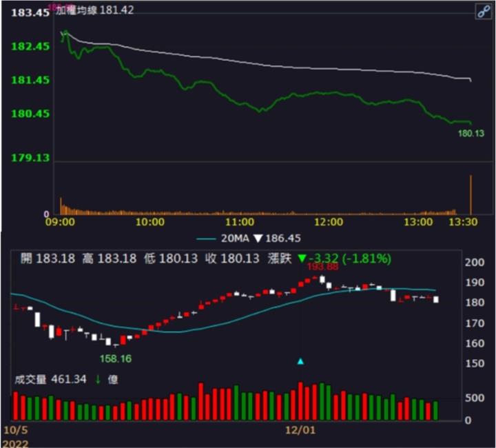The image size is (496, 448).
Task: Click the 成交量 461.34 volume label
Action: coord(50,379)
